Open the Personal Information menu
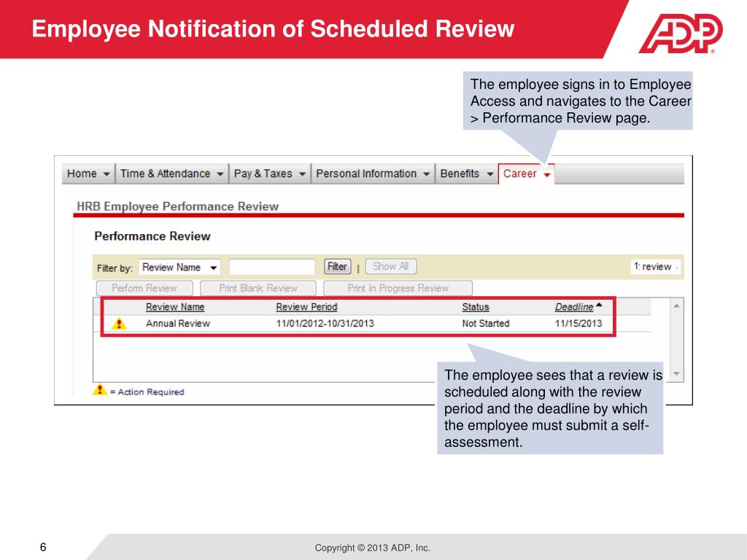Image resolution: width=747 pixels, height=560 pixels. pyautogui.click(x=373, y=174)
